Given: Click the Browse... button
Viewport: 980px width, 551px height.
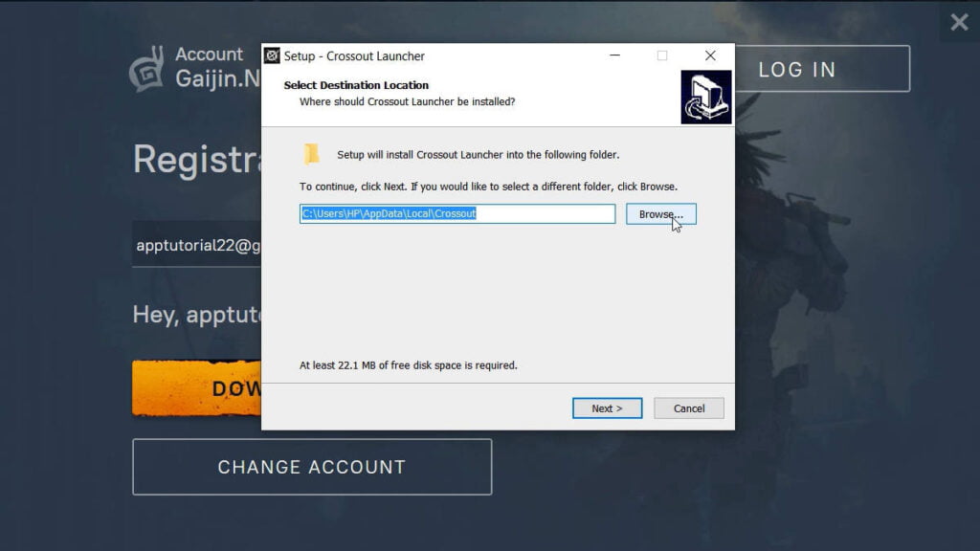Looking at the screenshot, I should pyautogui.click(x=660, y=214).
